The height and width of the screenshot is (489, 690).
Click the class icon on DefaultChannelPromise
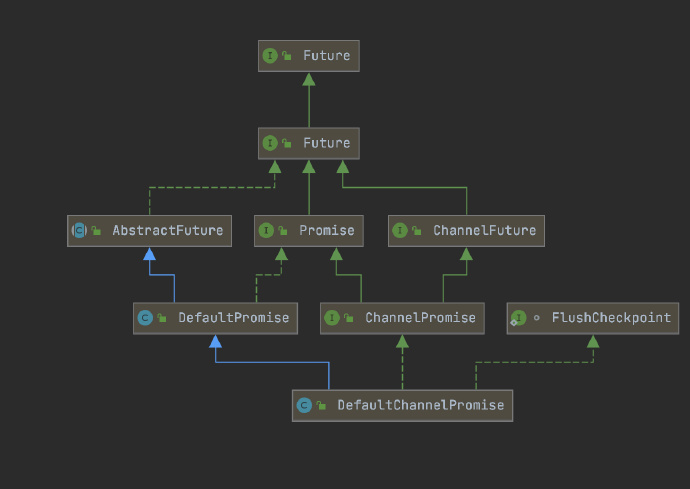click(x=304, y=405)
